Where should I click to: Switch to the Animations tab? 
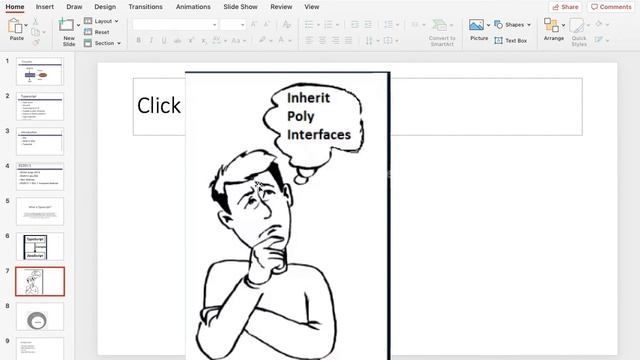(x=193, y=7)
